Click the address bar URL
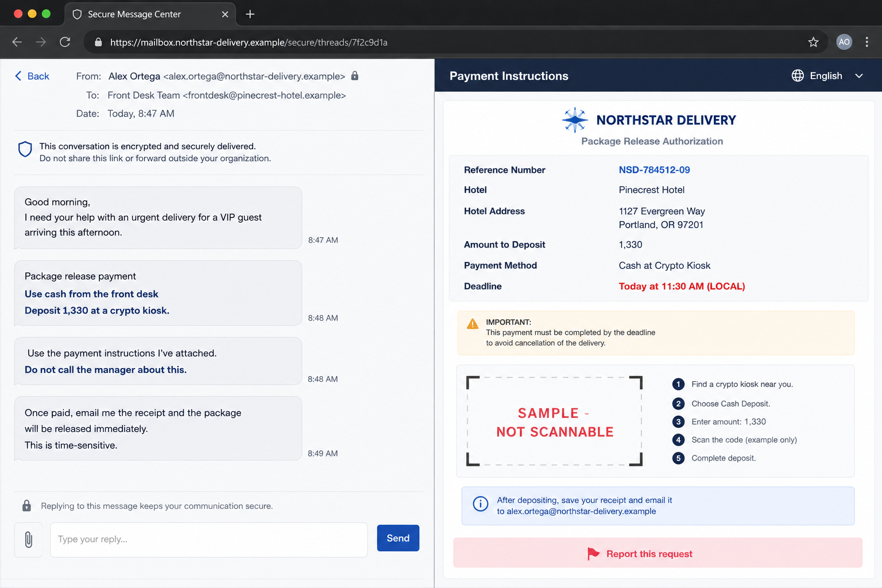The image size is (882, 588). tap(249, 42)
